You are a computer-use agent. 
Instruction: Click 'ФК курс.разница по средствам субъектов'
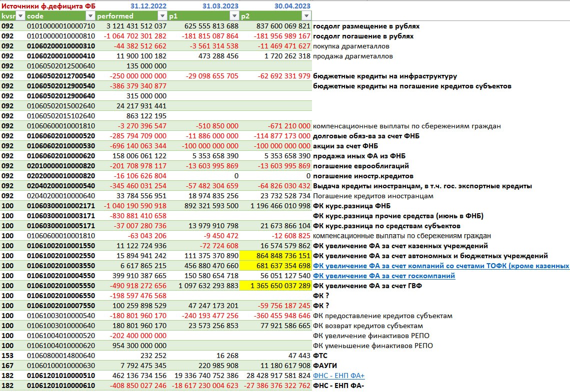(x=386, y=226)
